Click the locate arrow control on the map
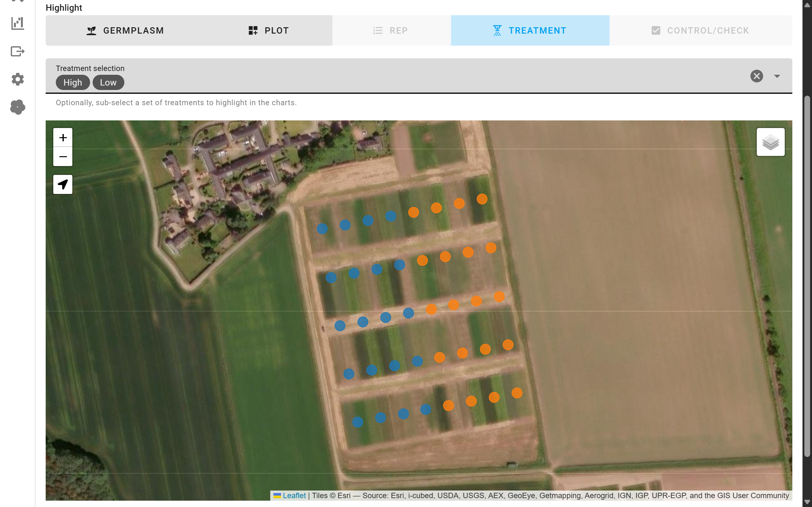 click(62, 184)
